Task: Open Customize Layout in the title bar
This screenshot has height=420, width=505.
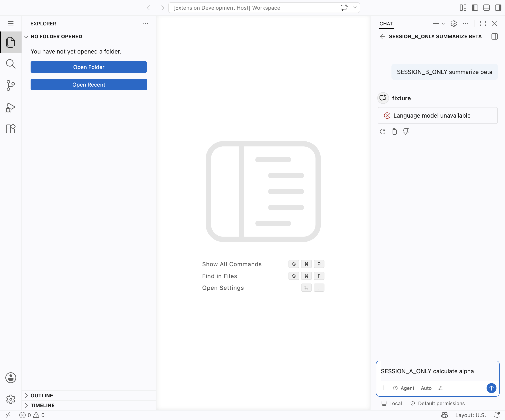Action: 463,8
